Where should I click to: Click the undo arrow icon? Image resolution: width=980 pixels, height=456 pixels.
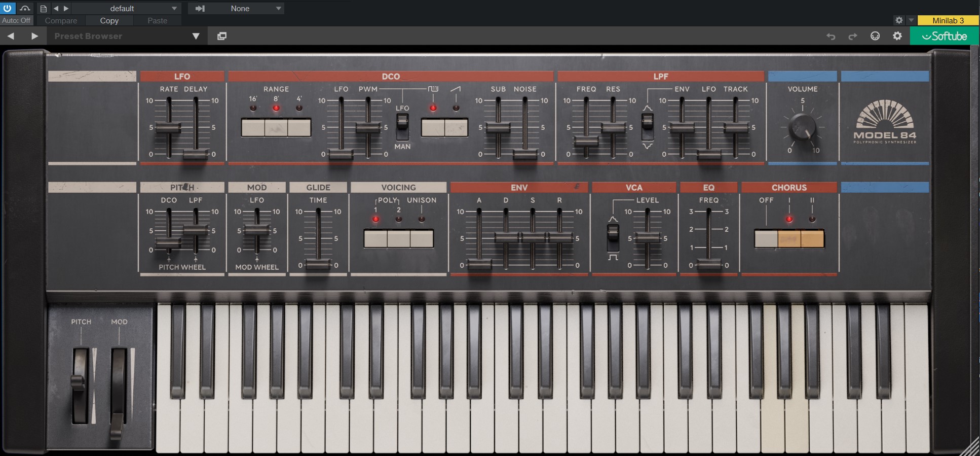(x=831, y=36)
